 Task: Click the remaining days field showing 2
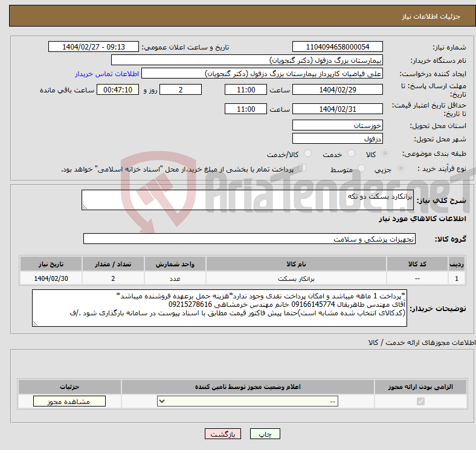(181, 89)
